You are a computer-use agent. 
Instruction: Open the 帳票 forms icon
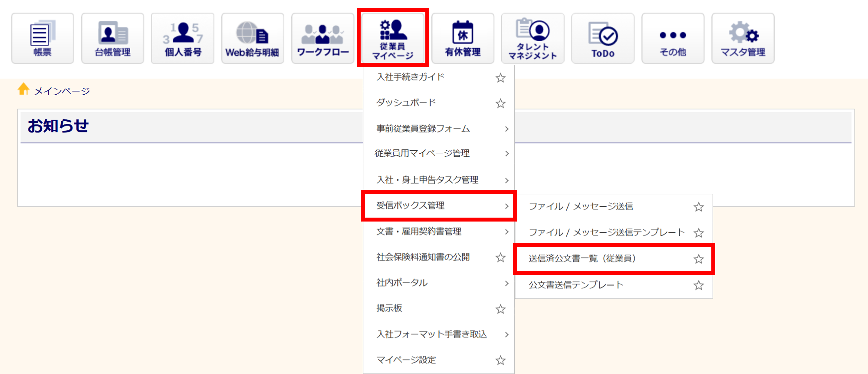[x=43, y=38]
